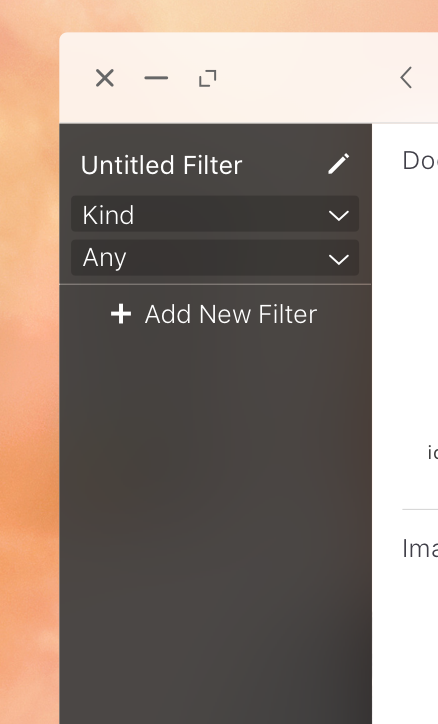Viewport: 438px width, 724px height.
Task: Open the partially visible Ima section heading
Action: click(420, 549)
